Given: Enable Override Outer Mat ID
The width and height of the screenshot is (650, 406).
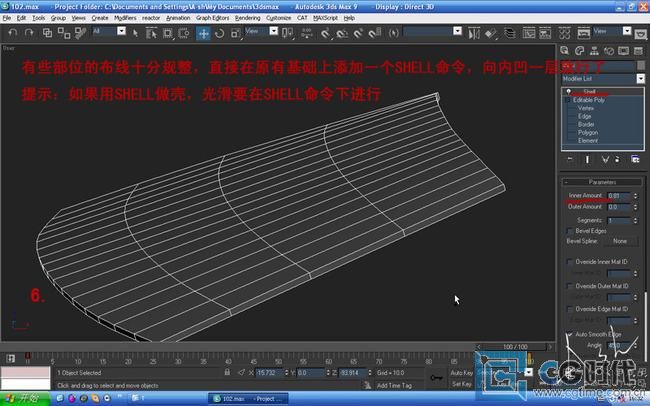Looking at the screenshot, I should click(570, 286).
